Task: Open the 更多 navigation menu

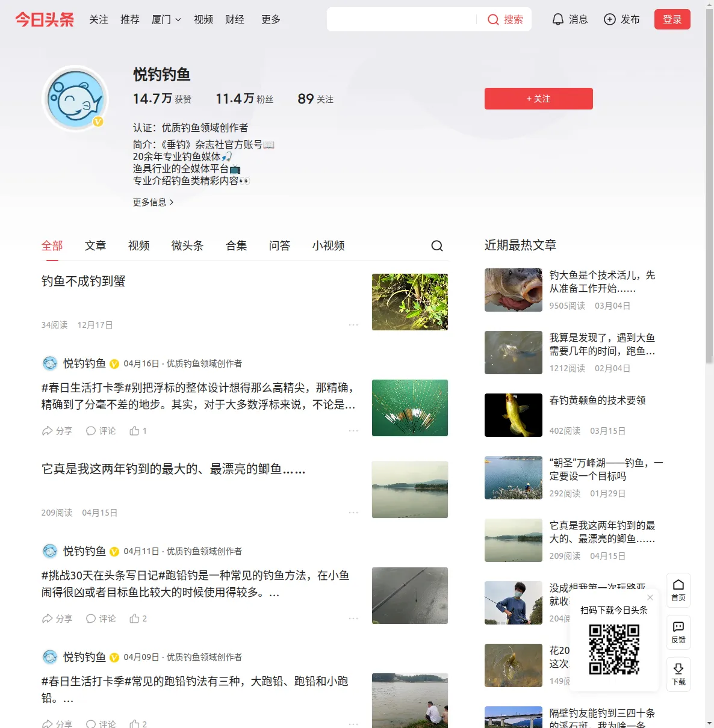Action: pos(271,19)
